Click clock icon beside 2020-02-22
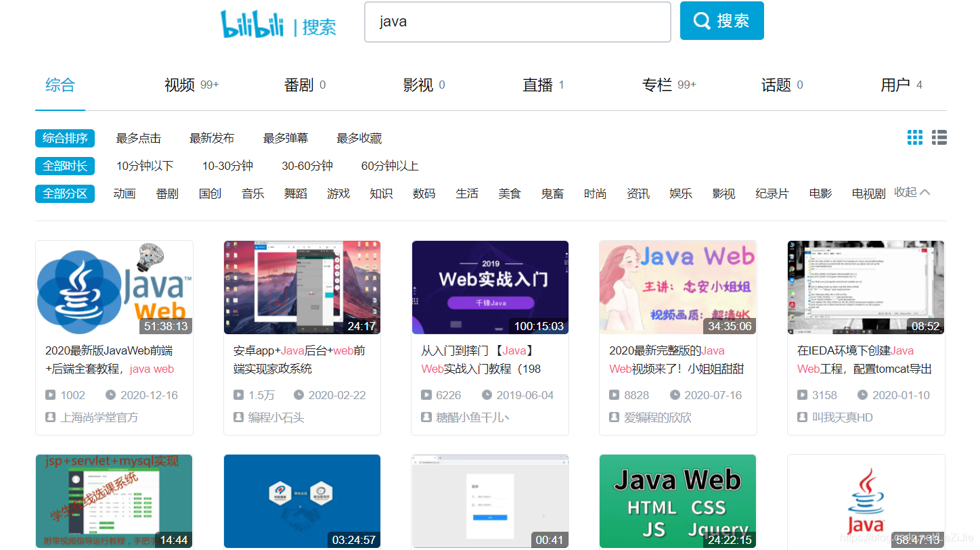Viewport: 980px width, 550px height. pos(299,395)
